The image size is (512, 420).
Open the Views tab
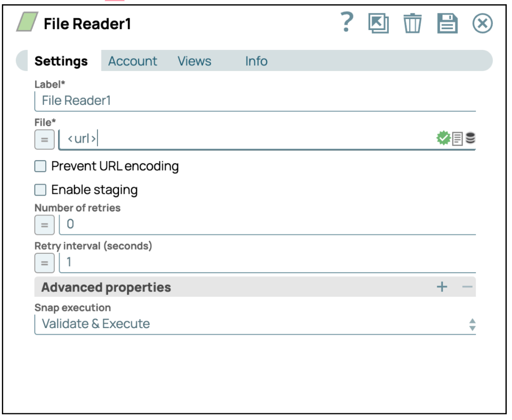tap(194, 61)
